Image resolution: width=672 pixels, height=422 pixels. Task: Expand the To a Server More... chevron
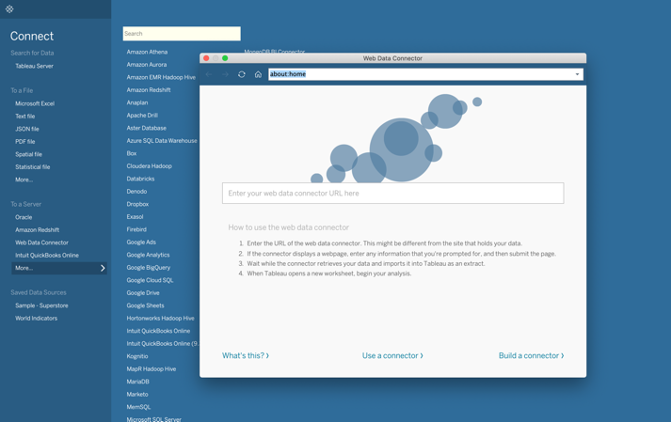102,268
